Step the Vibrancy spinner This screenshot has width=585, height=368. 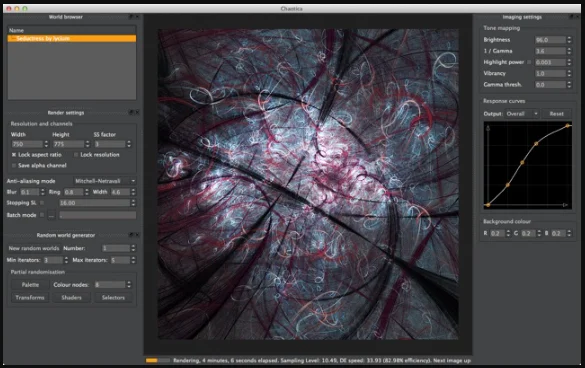tap(569, 74)
